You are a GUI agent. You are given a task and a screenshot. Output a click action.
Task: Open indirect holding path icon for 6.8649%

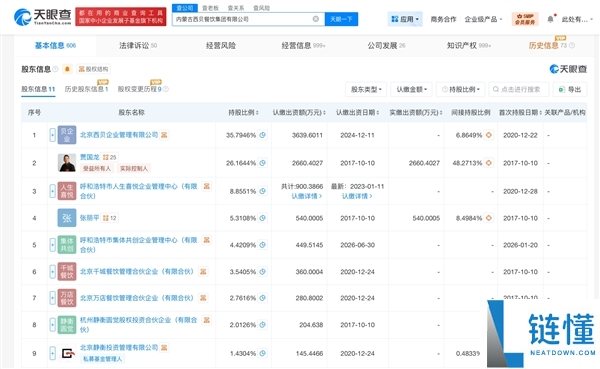489,135
